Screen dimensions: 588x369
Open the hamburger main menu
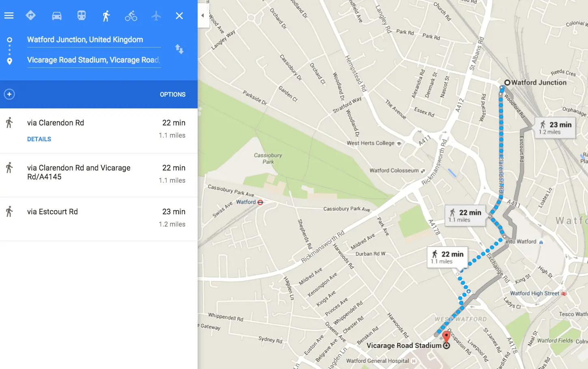9,16
